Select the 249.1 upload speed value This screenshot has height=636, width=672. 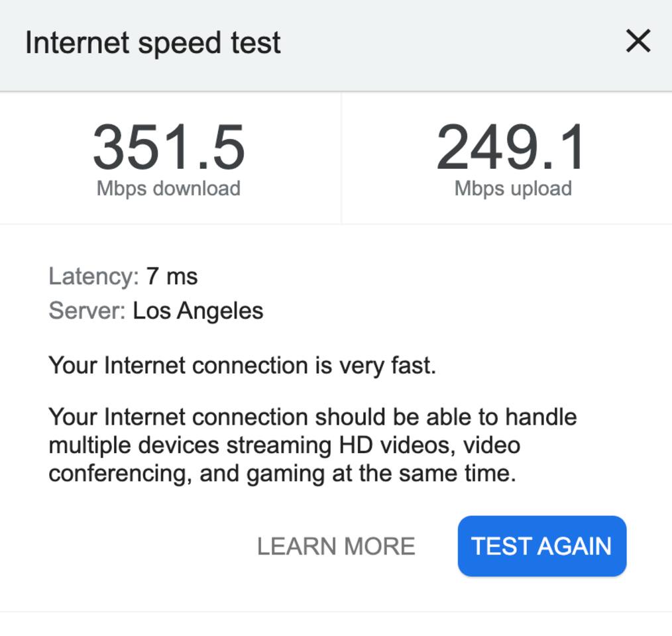point(511,148)
